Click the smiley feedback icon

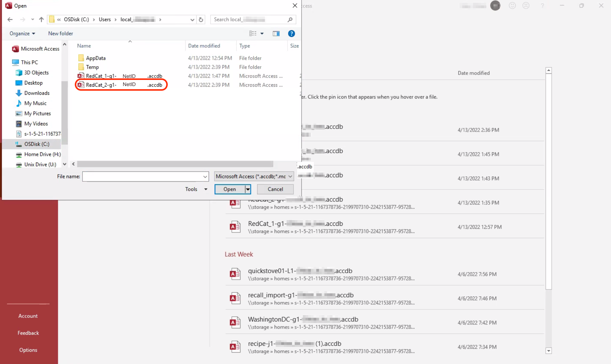click(x=512, y=6)
